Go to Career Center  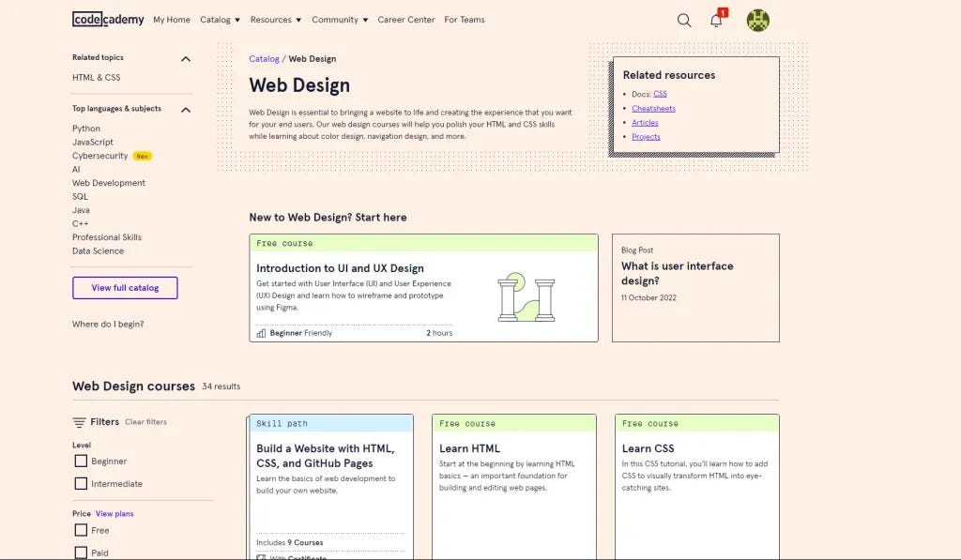(x=406, y=20)
